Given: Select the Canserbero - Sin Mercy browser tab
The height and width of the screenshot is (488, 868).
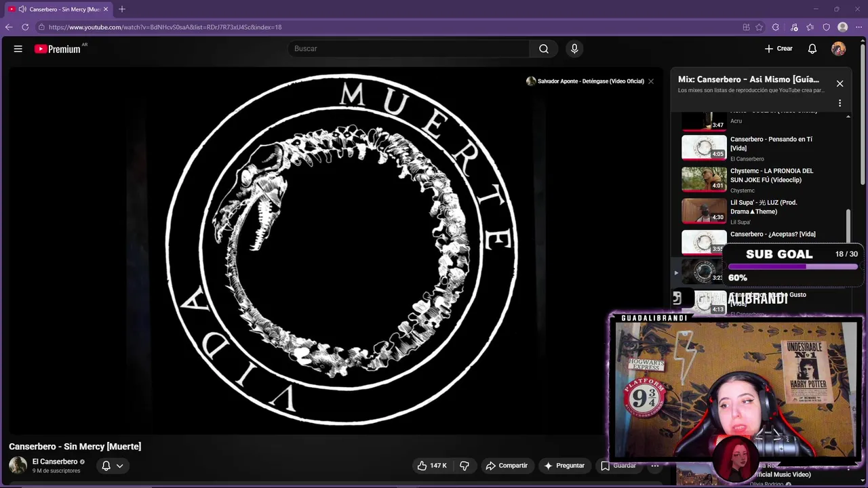Looking at the screenshot, I should 58,9.
